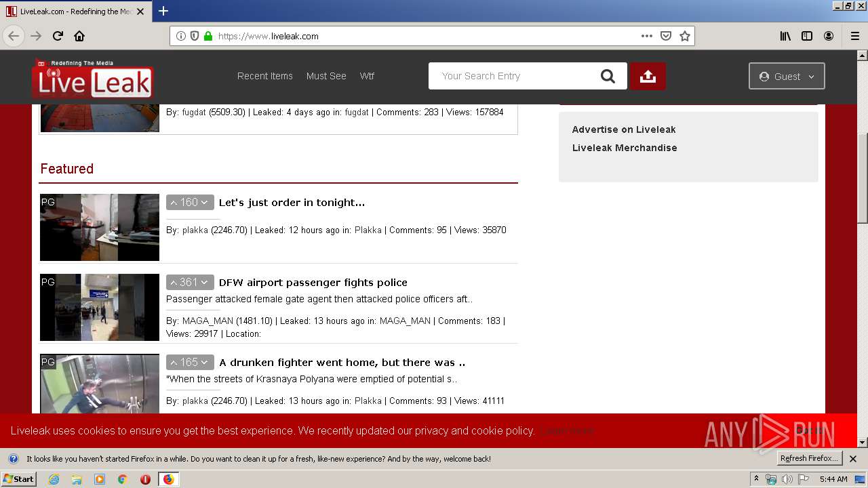Dismiss the Refresh Firefox notification bar
The image size is (868, 488).
tap(853, 459)
